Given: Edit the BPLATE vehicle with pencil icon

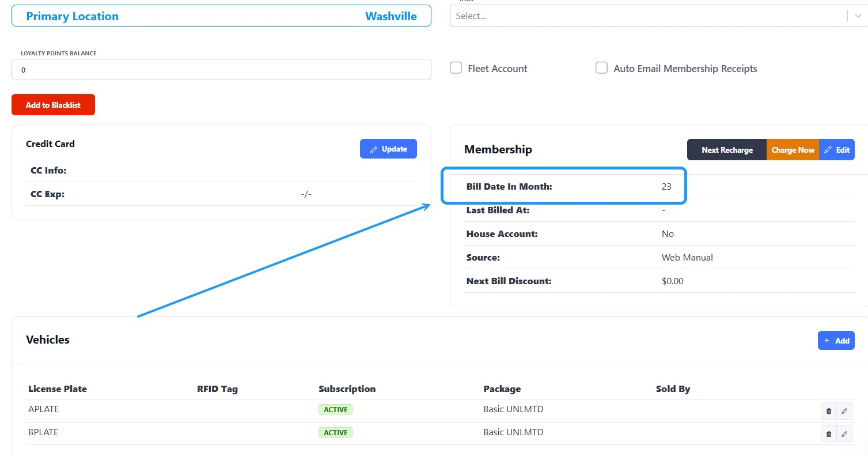Looking at the screenshot, I should [844, 434].
